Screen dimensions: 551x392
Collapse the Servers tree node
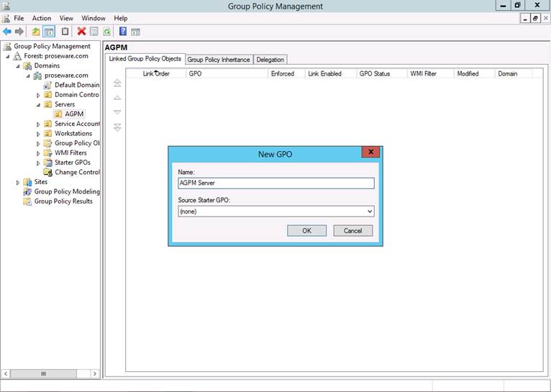click(39, 104)
